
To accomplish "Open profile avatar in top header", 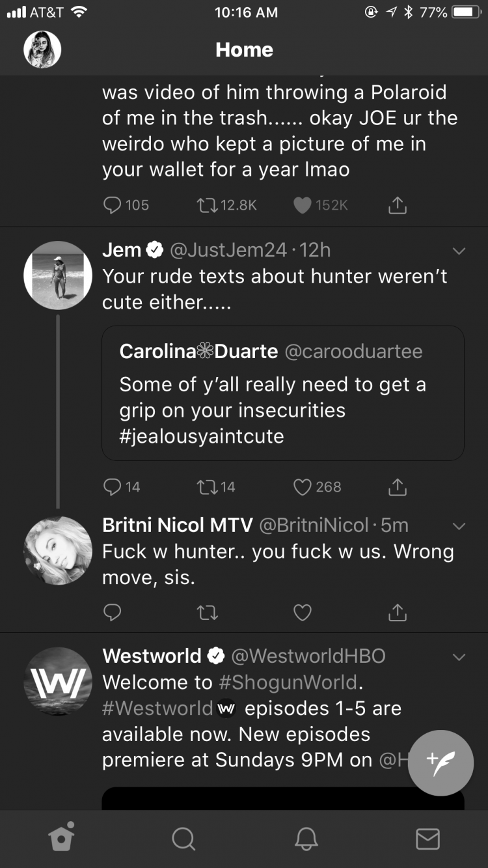I will [42, 50].
